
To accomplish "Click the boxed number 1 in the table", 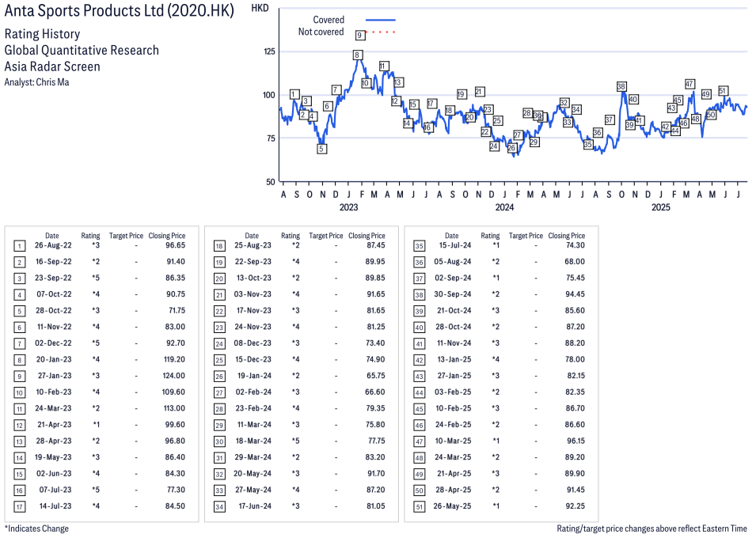I will click(19, 246).
